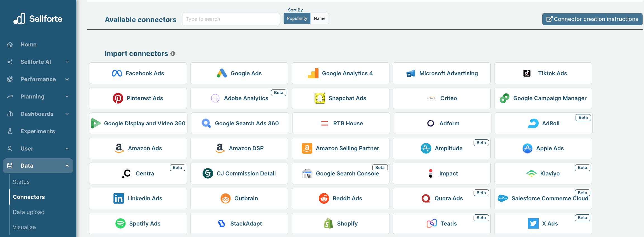This screenshot has width=644, height=237.
Task: Focus the Type to search field
Action: tap(231, 19)
